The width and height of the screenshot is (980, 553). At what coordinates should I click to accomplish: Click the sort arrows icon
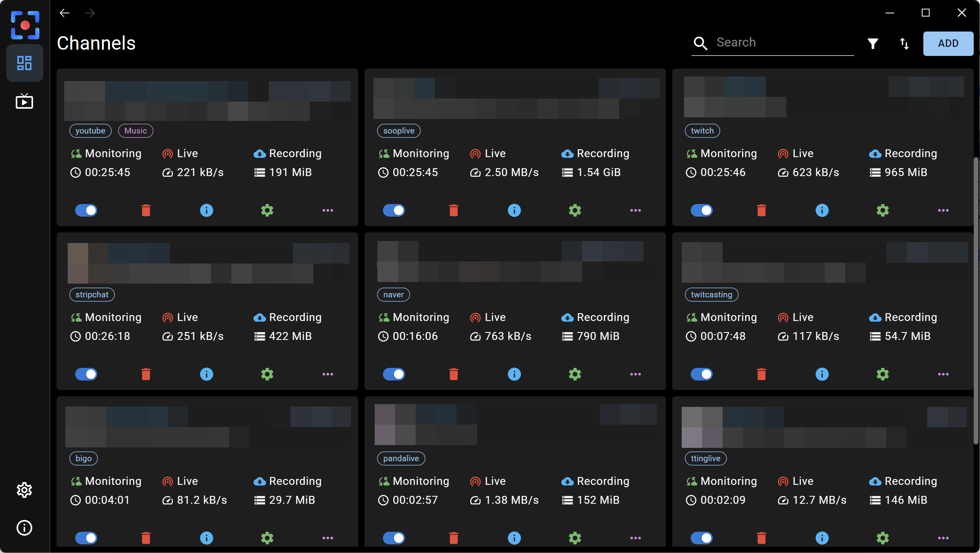click(x=904, y=43)
